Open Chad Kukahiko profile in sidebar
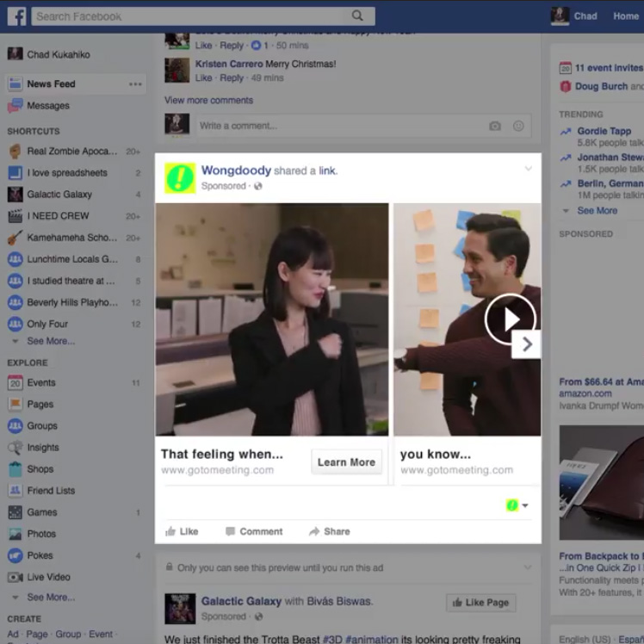 [48, 54]
